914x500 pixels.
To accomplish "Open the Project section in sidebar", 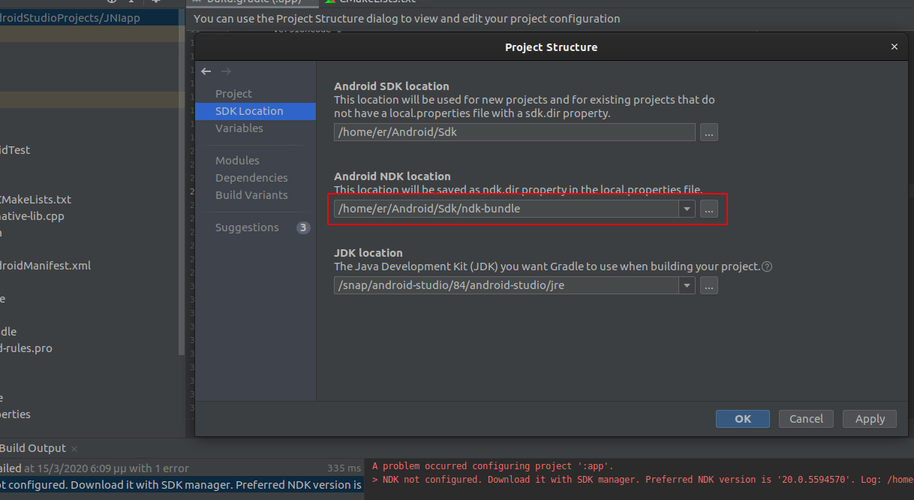I will 234,94.
